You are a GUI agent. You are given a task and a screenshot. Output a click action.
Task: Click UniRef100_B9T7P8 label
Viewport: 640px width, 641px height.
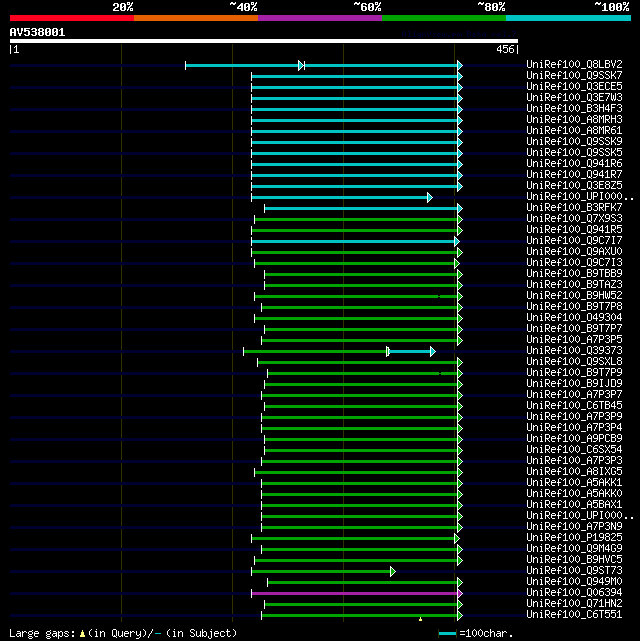[574, 307]
